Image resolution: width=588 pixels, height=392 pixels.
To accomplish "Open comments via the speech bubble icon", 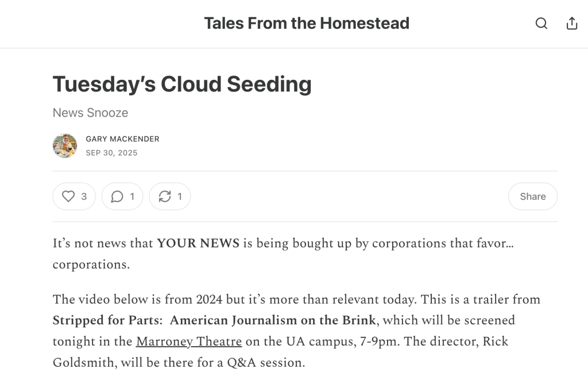I will coord(117,196).
